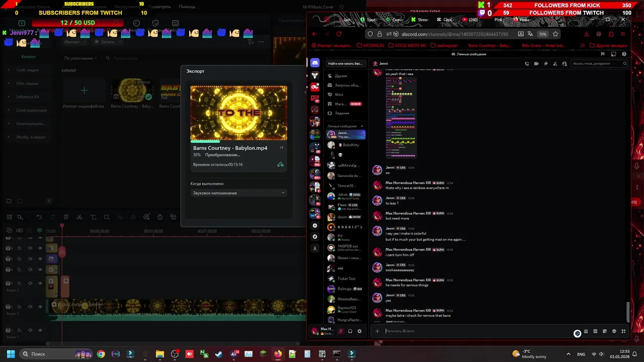Image resolution: width=644 pixels, height=362 pixels.
Task: Select the text tool in timeline toolbar
Action: coord(93,217)
